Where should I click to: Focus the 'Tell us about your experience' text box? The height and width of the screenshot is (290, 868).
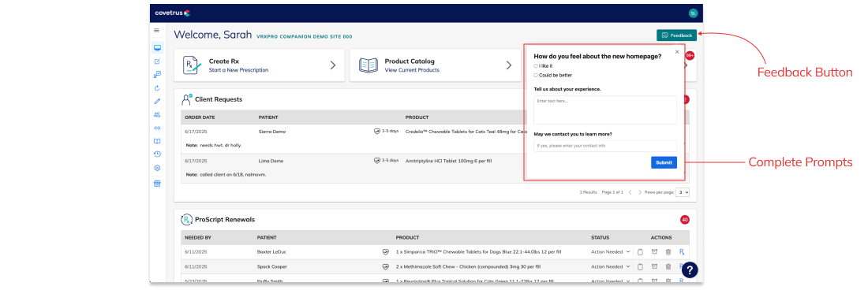click(605, 110)
